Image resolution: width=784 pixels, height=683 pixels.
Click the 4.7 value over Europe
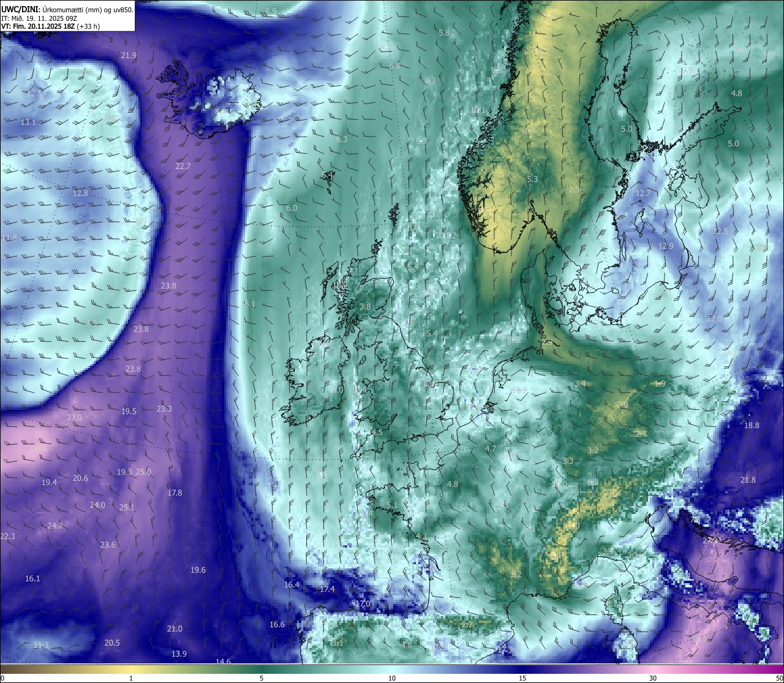click(491, 448)
